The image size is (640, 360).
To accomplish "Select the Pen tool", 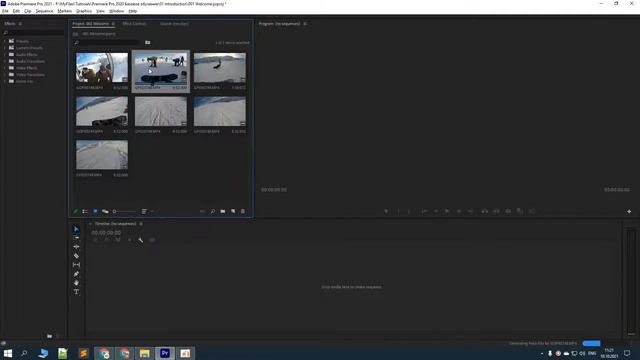I will tap(76, 274).
